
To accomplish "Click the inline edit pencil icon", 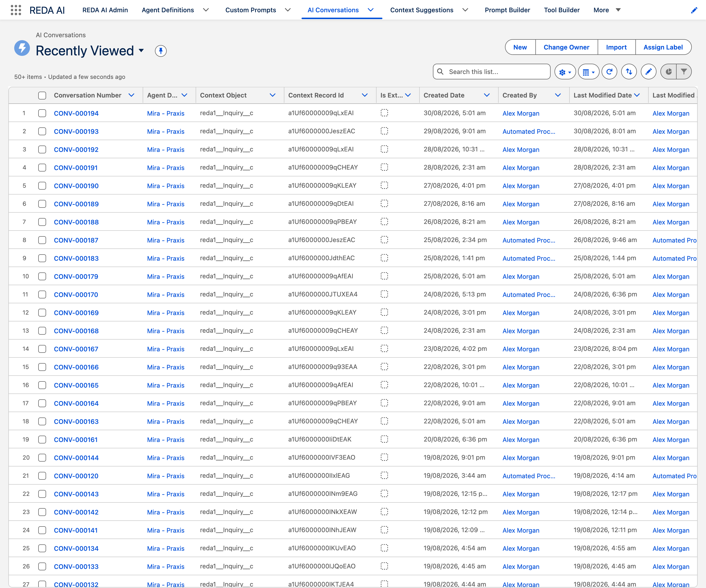I will click(648, 72).
